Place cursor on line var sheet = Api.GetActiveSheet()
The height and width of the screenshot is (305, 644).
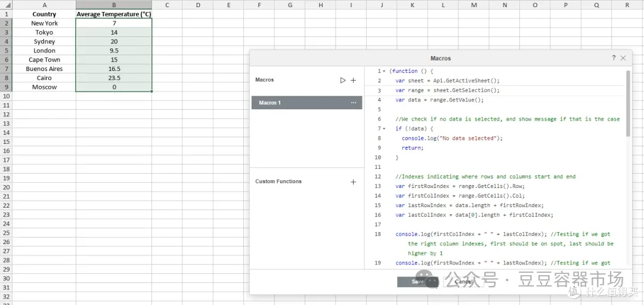pyautogui.click(x=448, y=81)
